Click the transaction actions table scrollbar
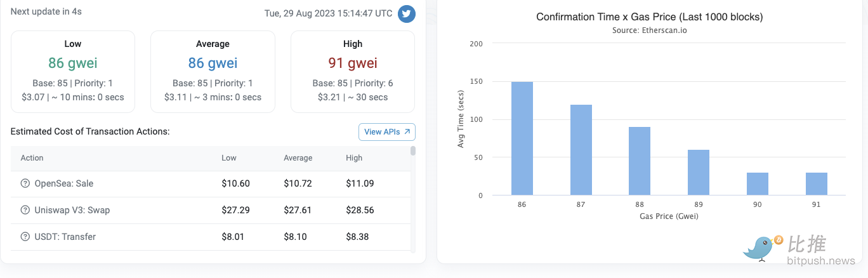Image resolution: width=868 pixels, height=278 pixels. pyautogui.click(x=413, y=151)
